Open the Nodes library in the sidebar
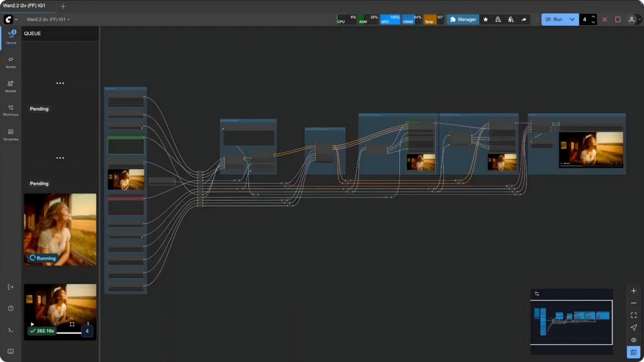The height and width of the screenshot is (362, 644). [x=11, y=61]
